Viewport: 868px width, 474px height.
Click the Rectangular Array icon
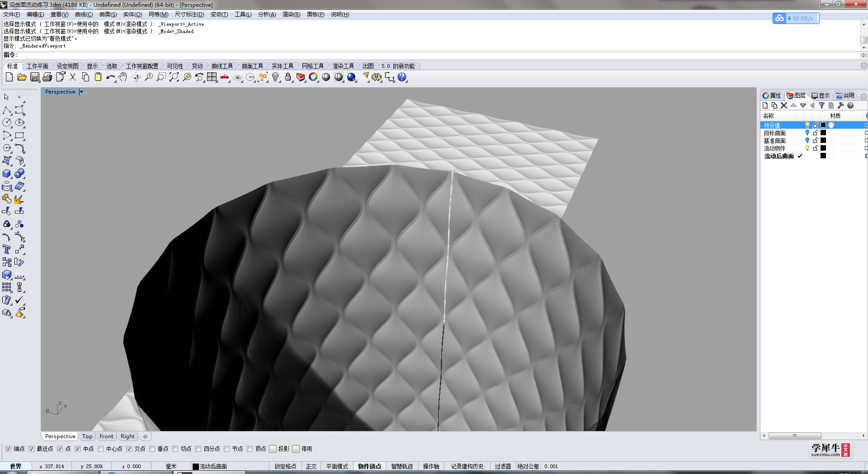click(x=7, y=288)
